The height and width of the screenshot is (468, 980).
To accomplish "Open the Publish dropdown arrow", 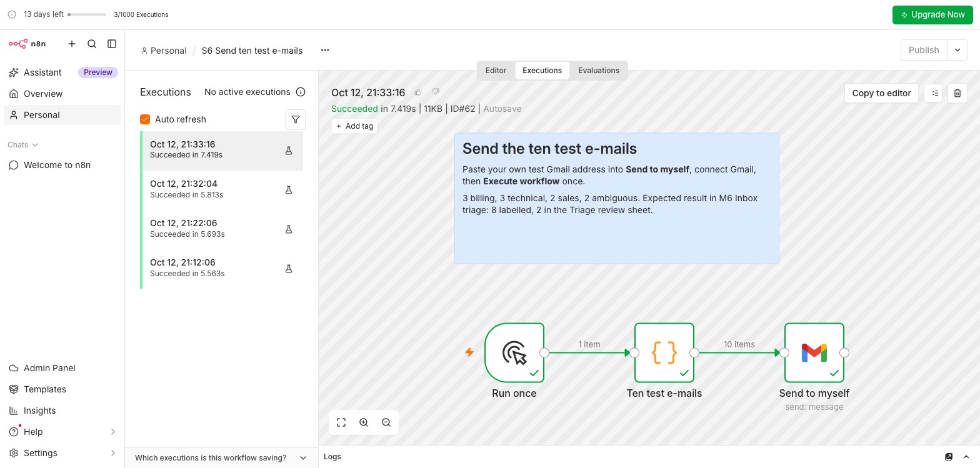I will click(957, 50).
